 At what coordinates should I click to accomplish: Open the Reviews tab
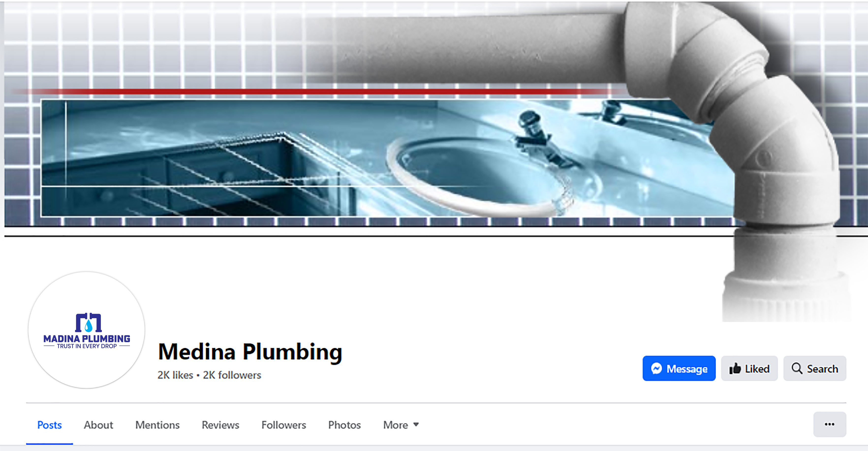point(220,425)
